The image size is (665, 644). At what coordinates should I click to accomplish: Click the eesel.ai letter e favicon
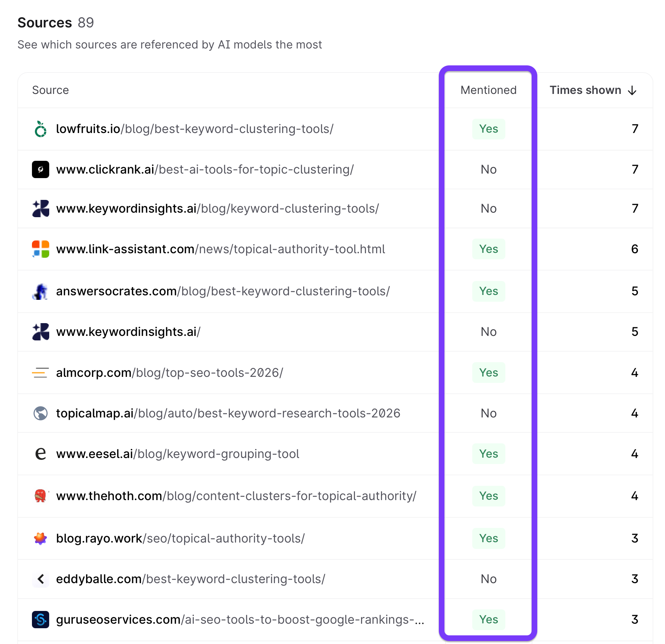(x=41, y=454)
